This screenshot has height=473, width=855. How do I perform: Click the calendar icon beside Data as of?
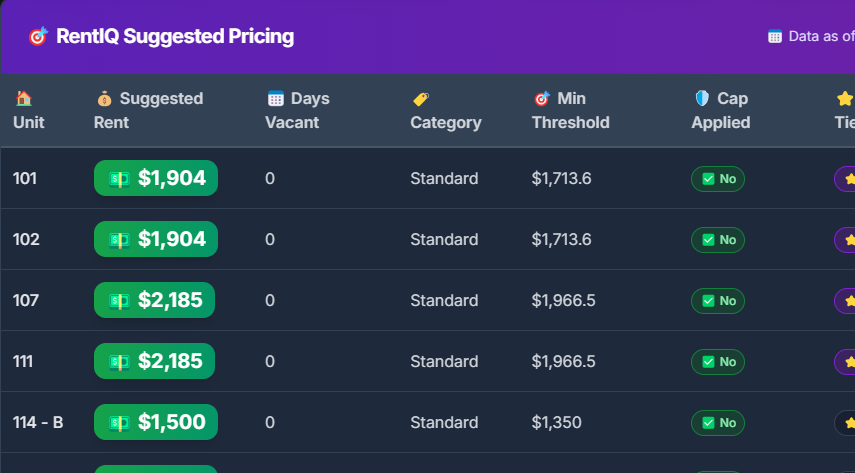[x=774, y=37]
